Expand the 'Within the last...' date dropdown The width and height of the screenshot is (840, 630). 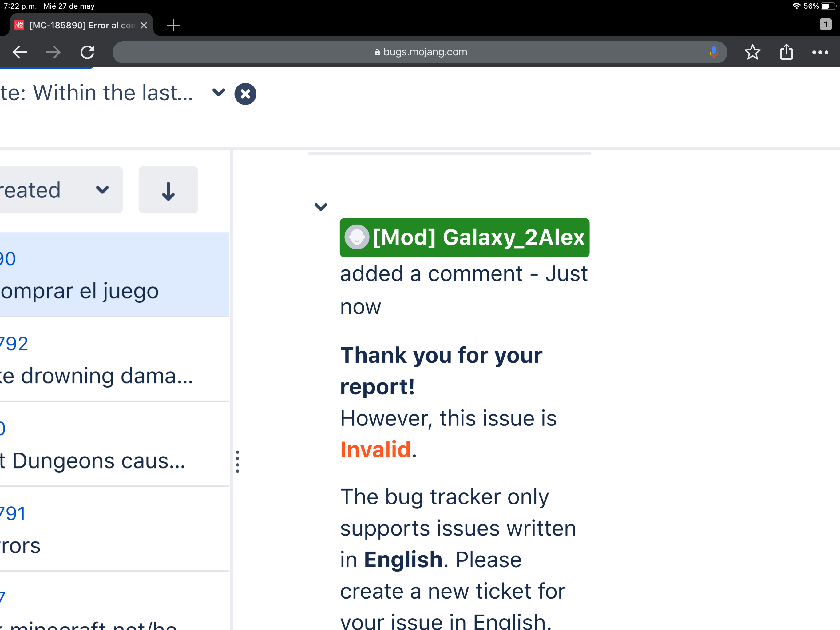coord(218,92)
